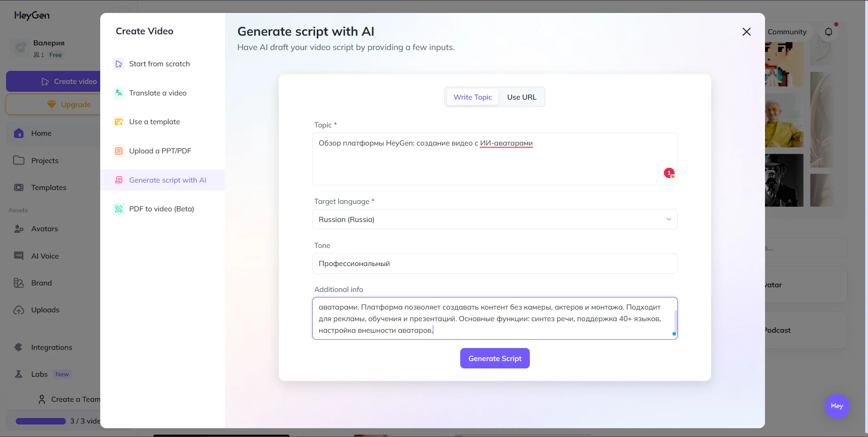Click the Upgrade button label
Viewport: 868px width, 437px height.
76,105
